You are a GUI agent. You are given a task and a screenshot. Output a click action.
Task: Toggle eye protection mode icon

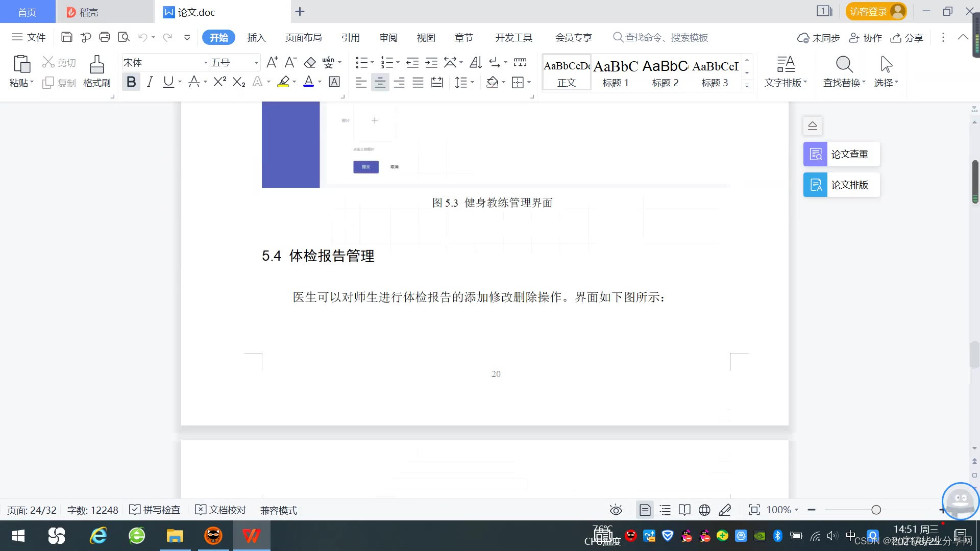click(x=616, y=510)
